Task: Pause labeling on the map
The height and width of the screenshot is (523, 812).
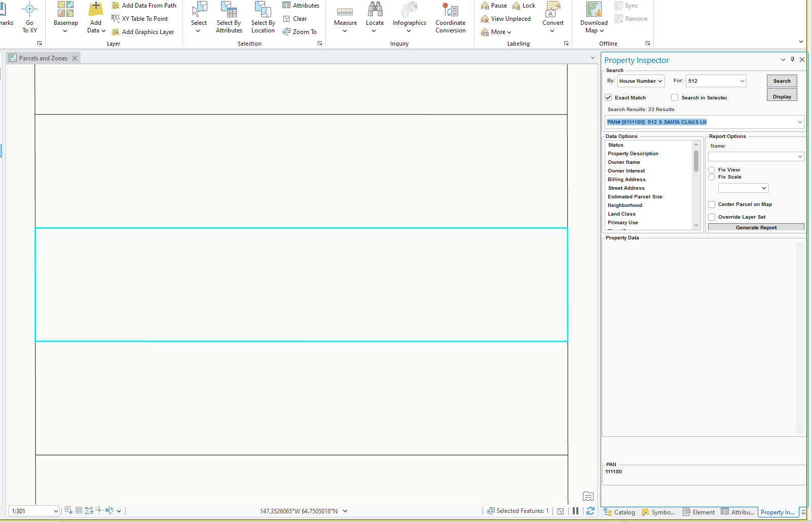Action: (493, 6)
